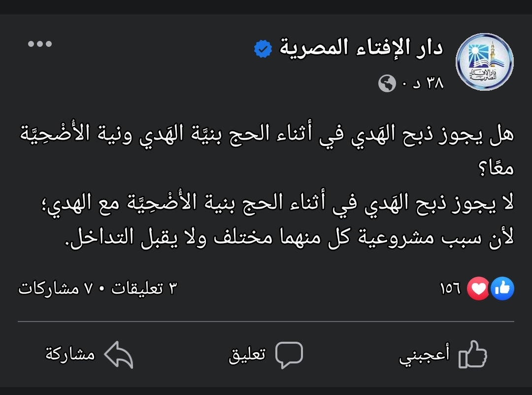This screenshot has height=395, width=532.
Task: Click the red heart reaction icon
Action: pos(478,288)
